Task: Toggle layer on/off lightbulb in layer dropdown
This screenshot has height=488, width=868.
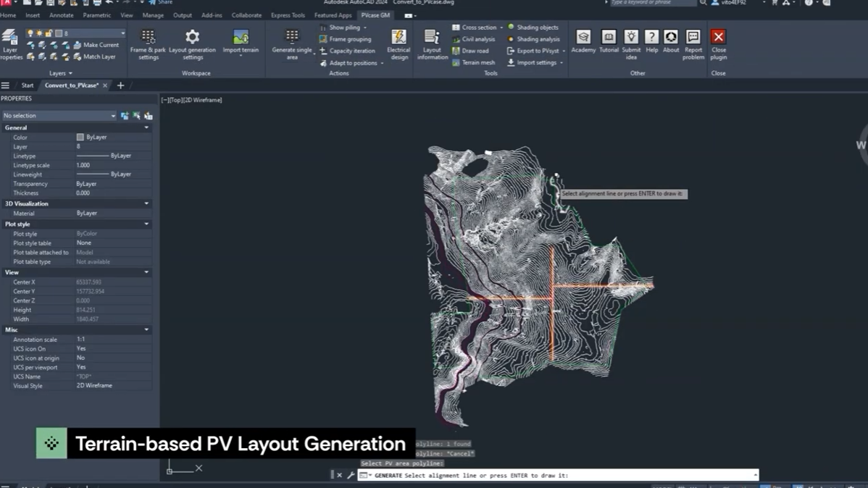Action: tap(30, 33)
